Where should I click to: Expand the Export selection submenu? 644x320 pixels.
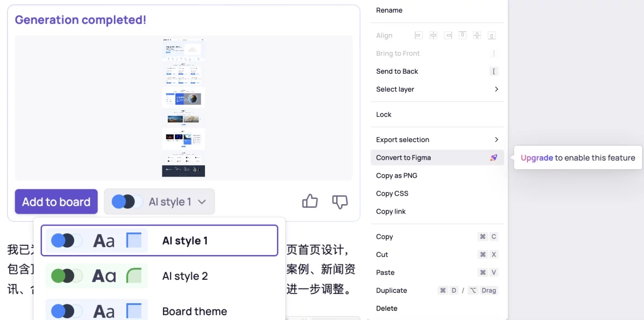point(496,140)
